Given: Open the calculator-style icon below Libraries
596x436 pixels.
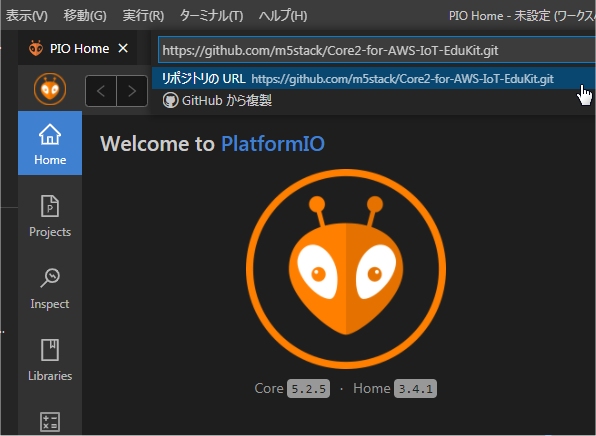Looking at the screenshot, I should [50, 422].
